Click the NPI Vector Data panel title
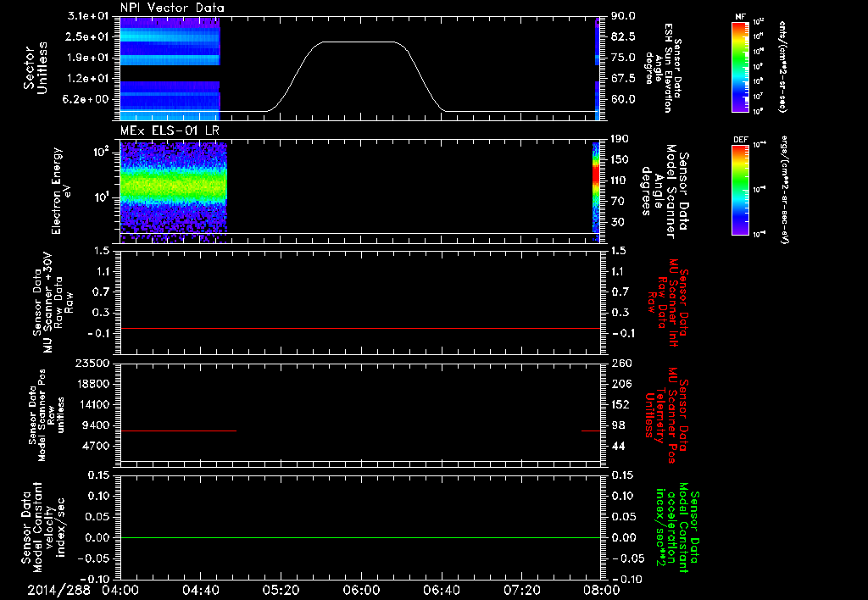 pyautogui.click(x=171, y=8)
